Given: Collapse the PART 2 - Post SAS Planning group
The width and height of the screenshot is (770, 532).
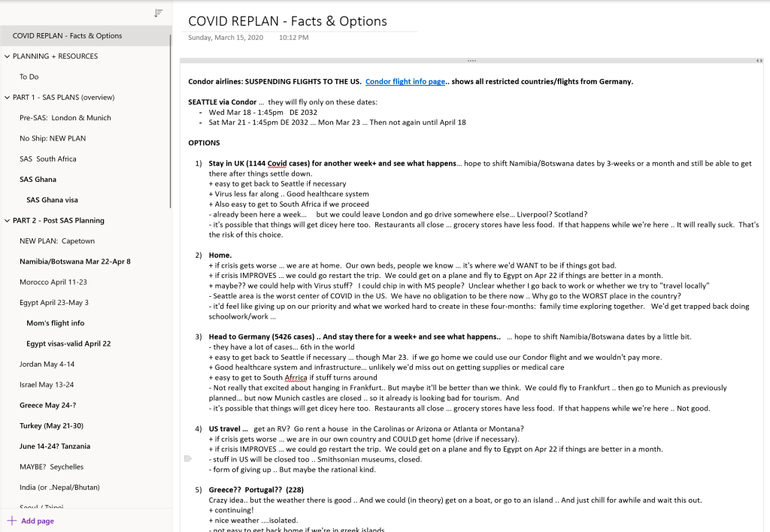Looking at the screenshot, I should [7, 221].
